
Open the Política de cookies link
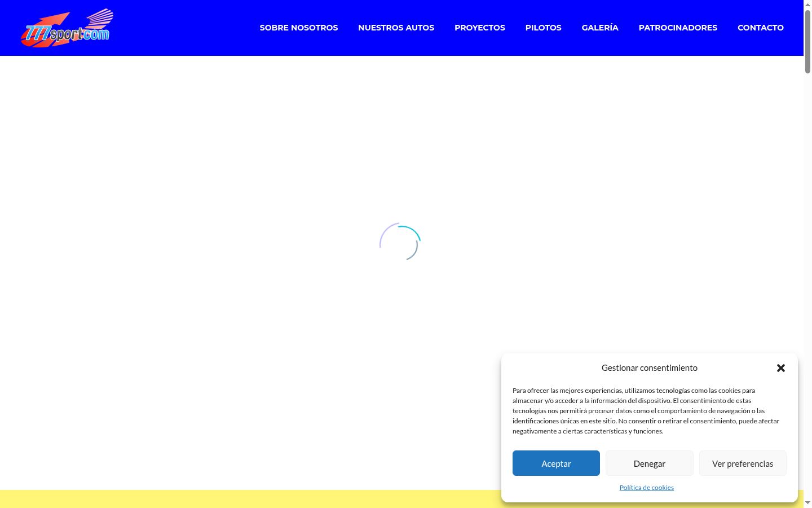[647, 488]
